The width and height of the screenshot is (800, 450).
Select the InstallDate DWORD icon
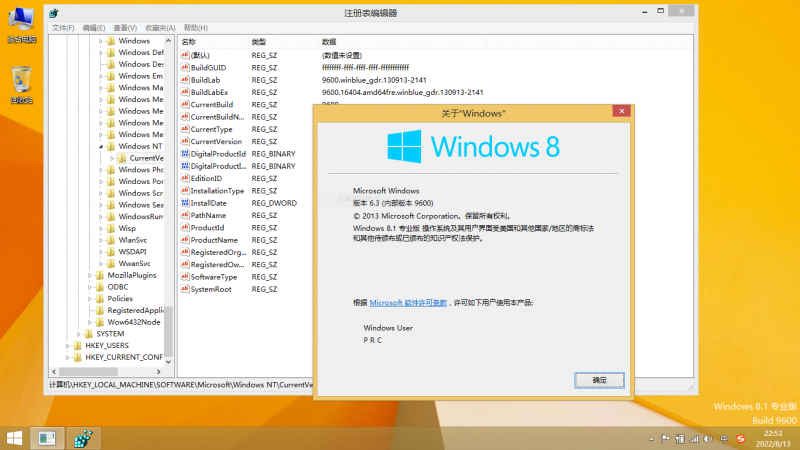pos(185,203)
